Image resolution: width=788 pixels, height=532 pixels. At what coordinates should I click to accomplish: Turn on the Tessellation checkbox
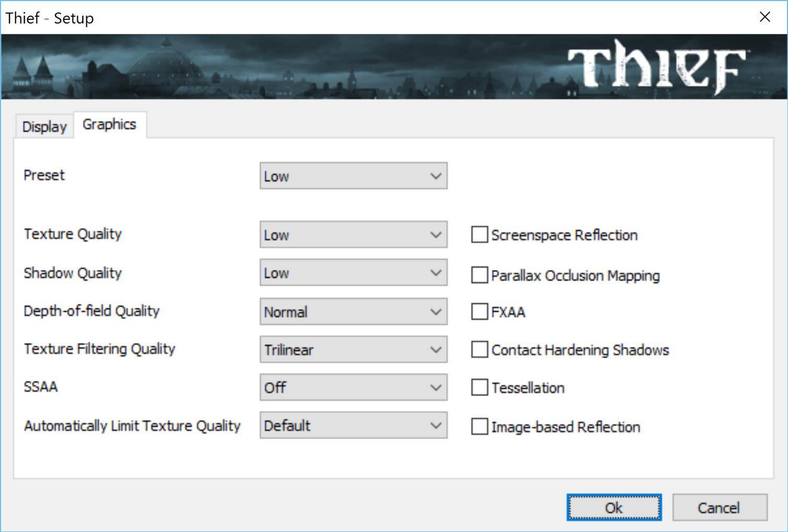pyautogui.click(x=479, y=388)
